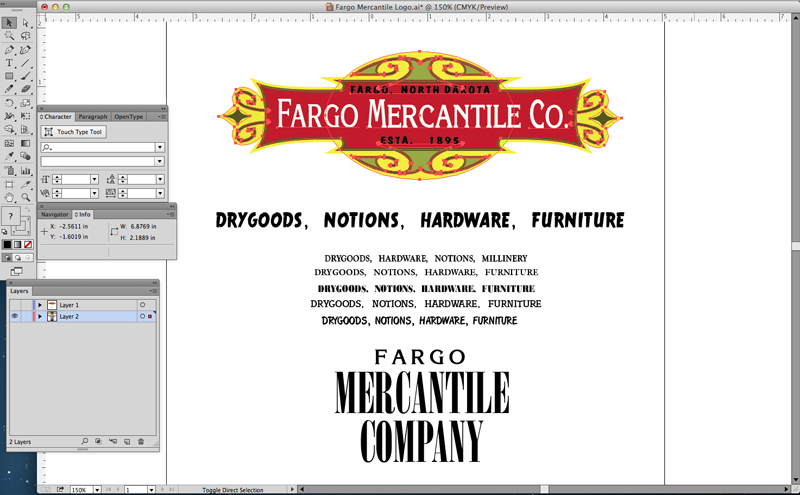Screen dimensions: 800x495
Task: Delete selection with Layers trash icon
Action: tap(141, 441)
